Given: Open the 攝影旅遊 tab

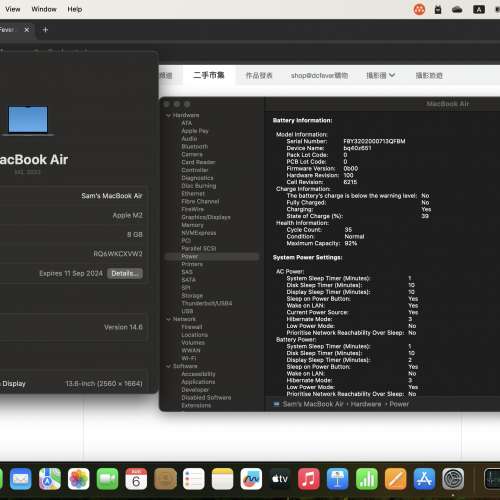Looking at the screenshot, I should pyautogui.click(x=429, y=75).
